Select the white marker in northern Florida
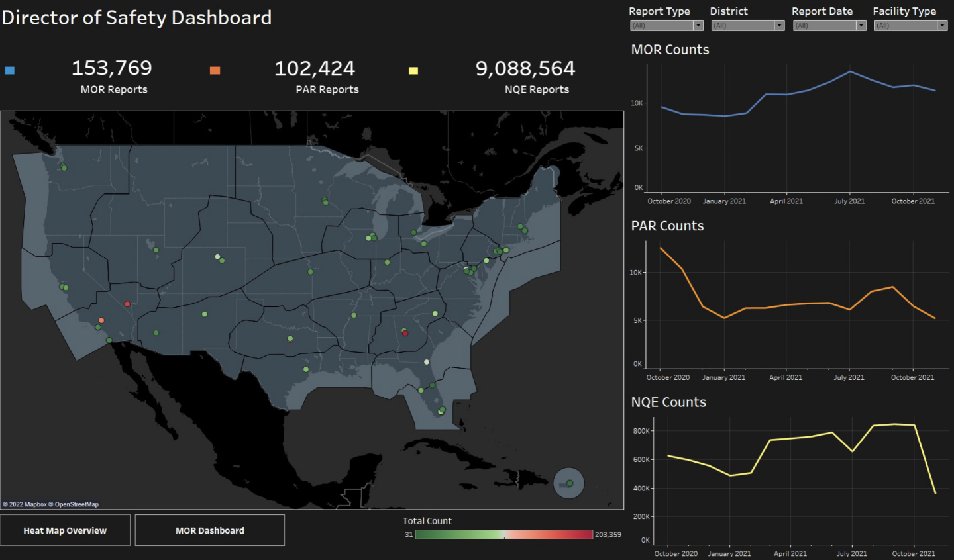954x560 pixels. click(x=427, y=362)
